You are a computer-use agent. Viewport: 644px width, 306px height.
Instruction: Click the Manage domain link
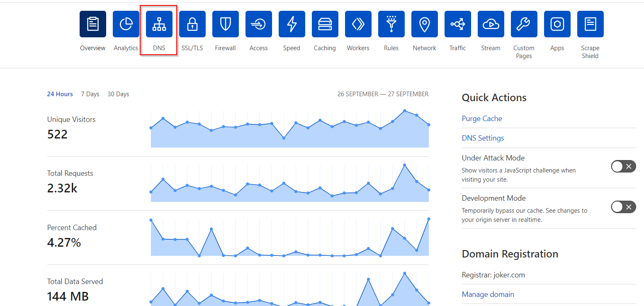tap(488, 294)
